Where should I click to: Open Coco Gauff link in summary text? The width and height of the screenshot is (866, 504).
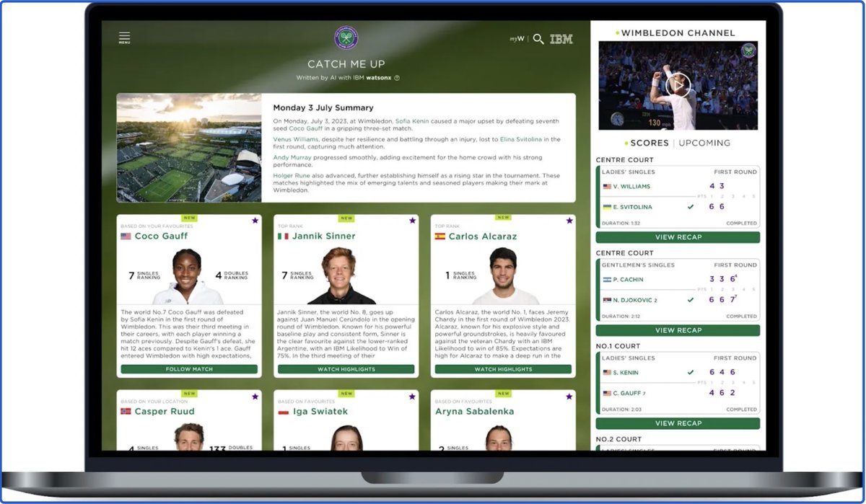pos(307,128)
